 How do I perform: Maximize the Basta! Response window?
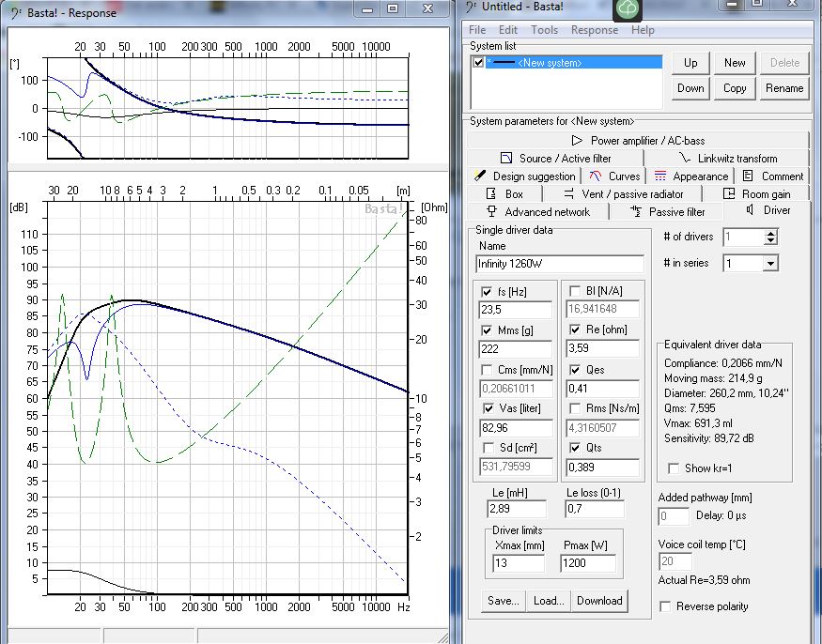[x=392, y=8]
